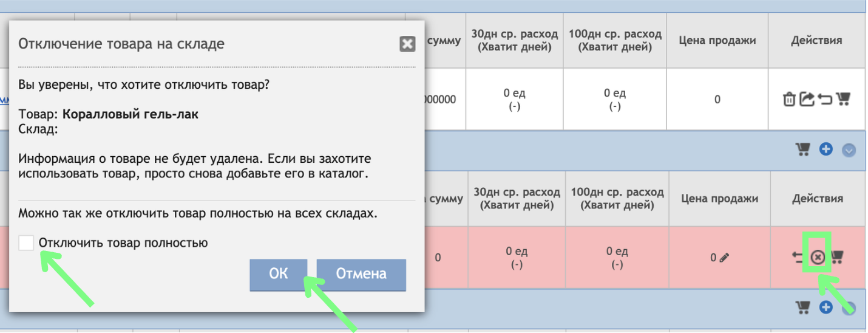Close the dialog with the X button
The height and width of the screenshot is (333, 868).
tap(407, 44)
